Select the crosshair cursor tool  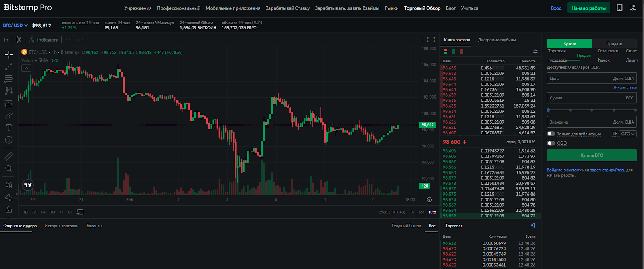(x=9, y=54)
